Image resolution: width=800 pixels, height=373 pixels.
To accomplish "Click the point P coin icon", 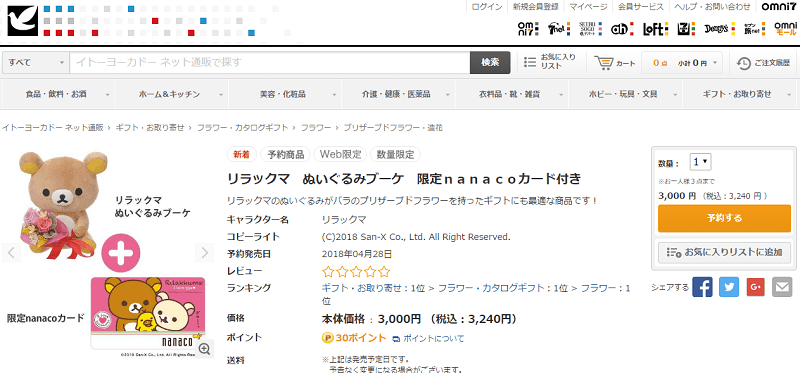I will tap(328, 338).
